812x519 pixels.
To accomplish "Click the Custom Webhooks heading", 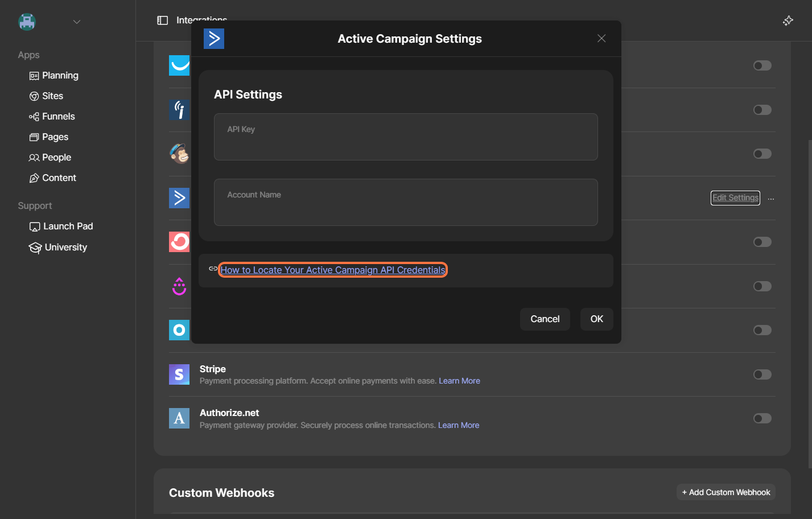I will click(x=221, y=493).
